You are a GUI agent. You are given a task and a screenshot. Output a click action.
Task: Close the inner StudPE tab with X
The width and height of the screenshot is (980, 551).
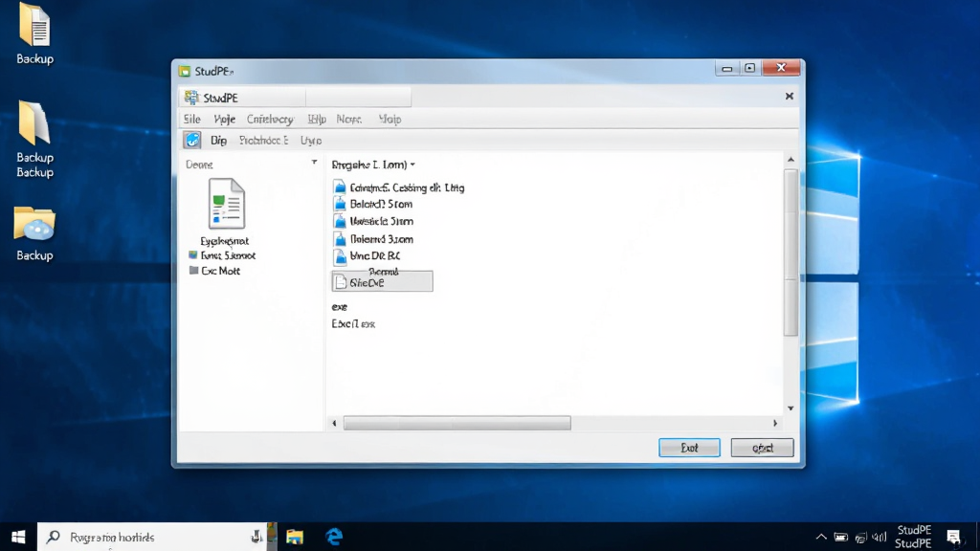click(x=790, y=97)
